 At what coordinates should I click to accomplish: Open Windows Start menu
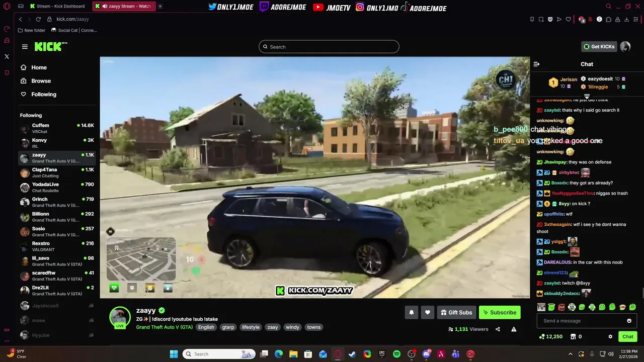tap(174, 354)
